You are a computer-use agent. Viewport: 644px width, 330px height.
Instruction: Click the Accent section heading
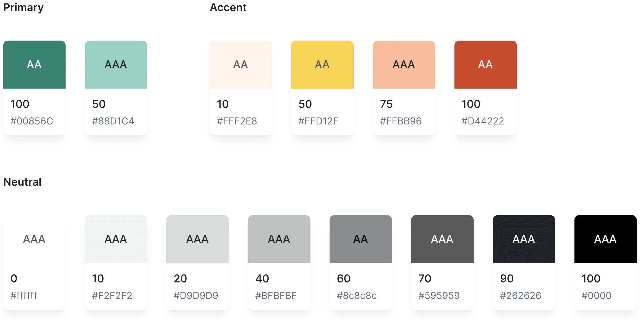[228, 8]
